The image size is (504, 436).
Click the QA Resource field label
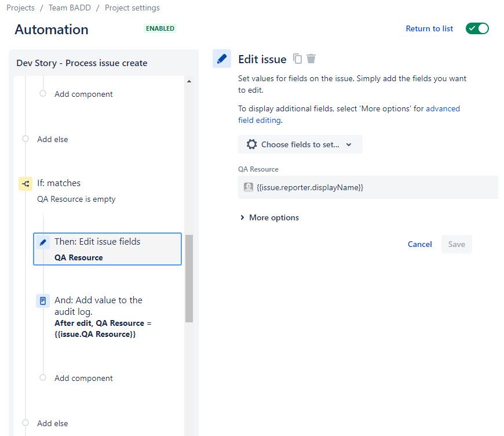pyautogui.click(x=258, y=169)
